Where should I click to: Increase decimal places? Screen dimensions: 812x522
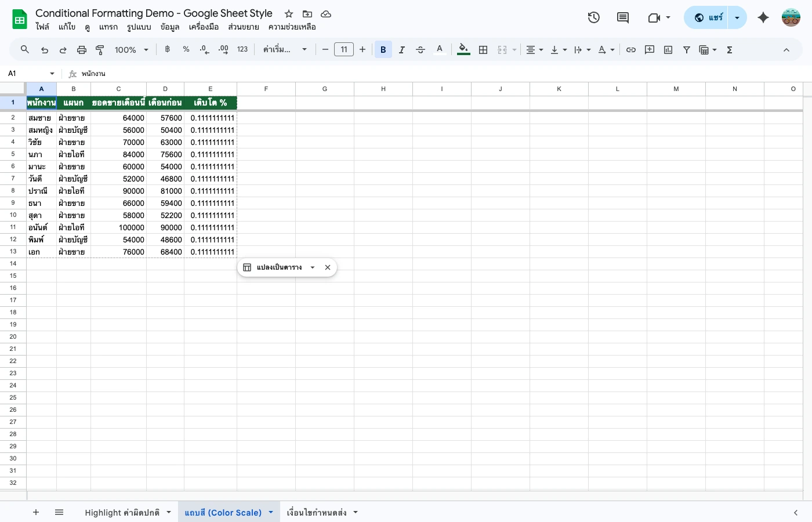[223, 49]
